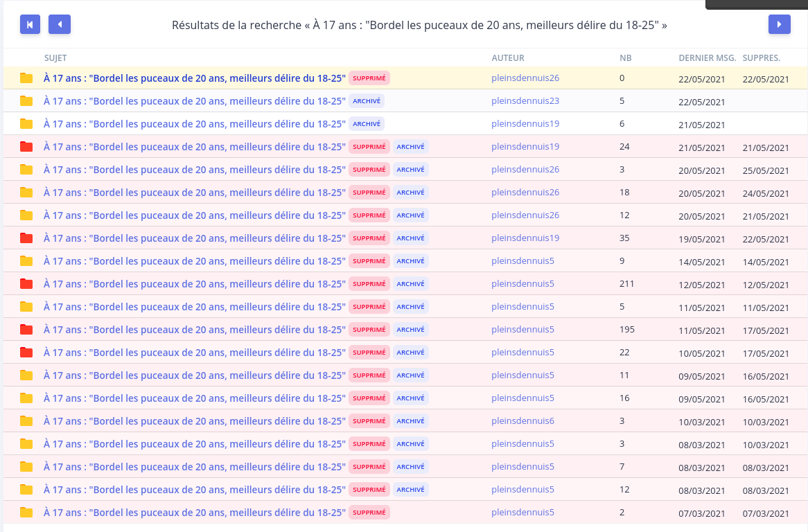Click the NB column header
808x532 pixels.
click(626, 58)
